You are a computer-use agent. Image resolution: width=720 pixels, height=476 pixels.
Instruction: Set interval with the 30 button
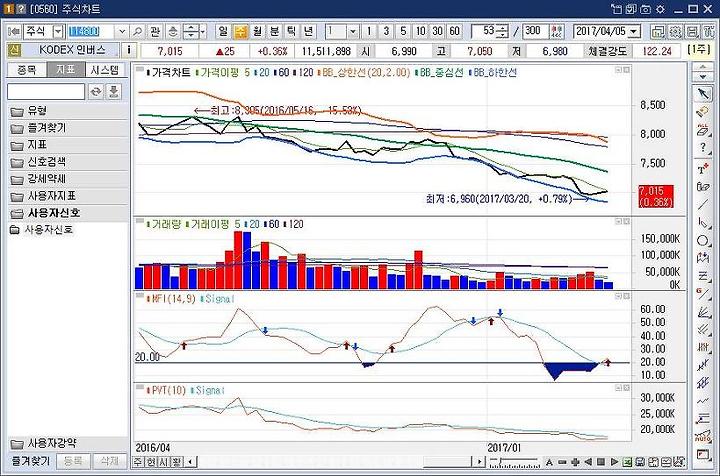pyautogui.click(x=438, y=31)
